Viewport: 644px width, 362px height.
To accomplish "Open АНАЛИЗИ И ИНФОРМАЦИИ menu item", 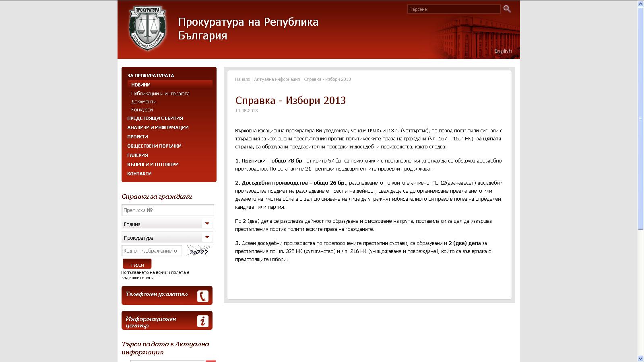I will pos(158,128).
